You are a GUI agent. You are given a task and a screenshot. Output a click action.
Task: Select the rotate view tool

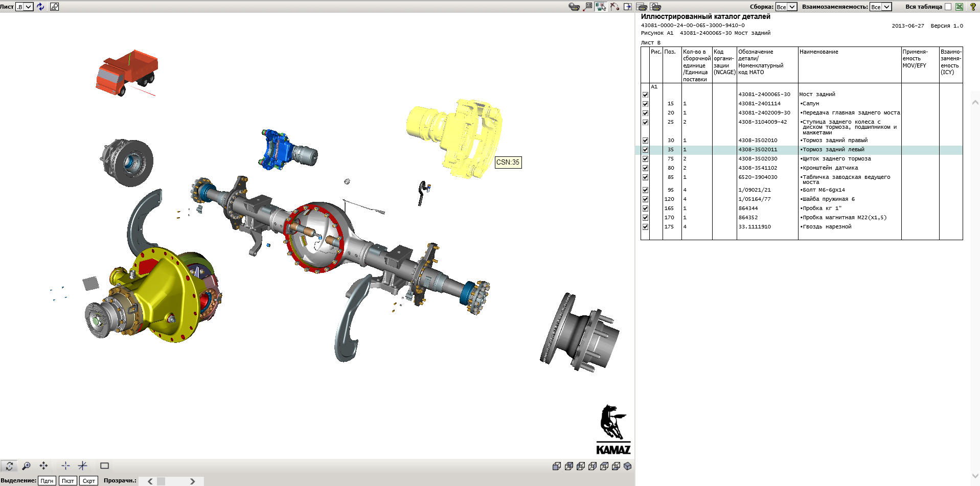tap(9, 466)
